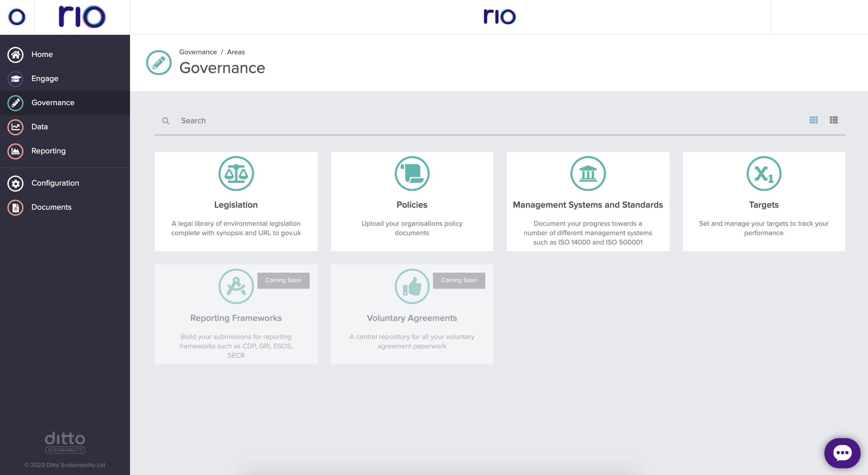The width and height of the screenshot is (868, 475).
Task: Click Coming Soon badge on Reporting Frameworks
Action: (283, 280)
